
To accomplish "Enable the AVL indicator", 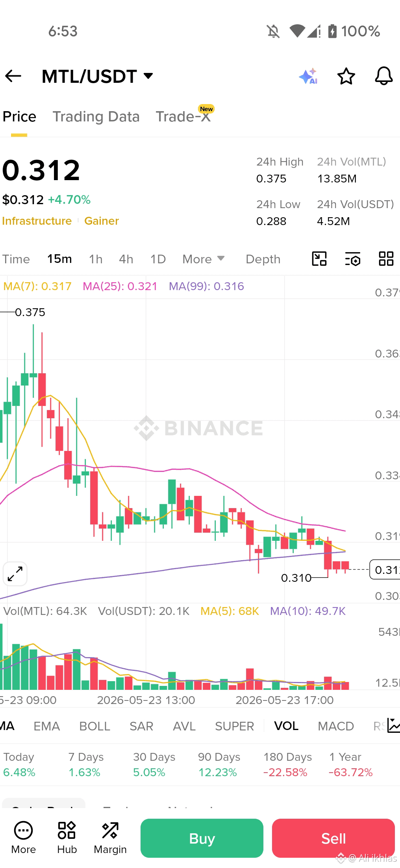I will 184,726.
